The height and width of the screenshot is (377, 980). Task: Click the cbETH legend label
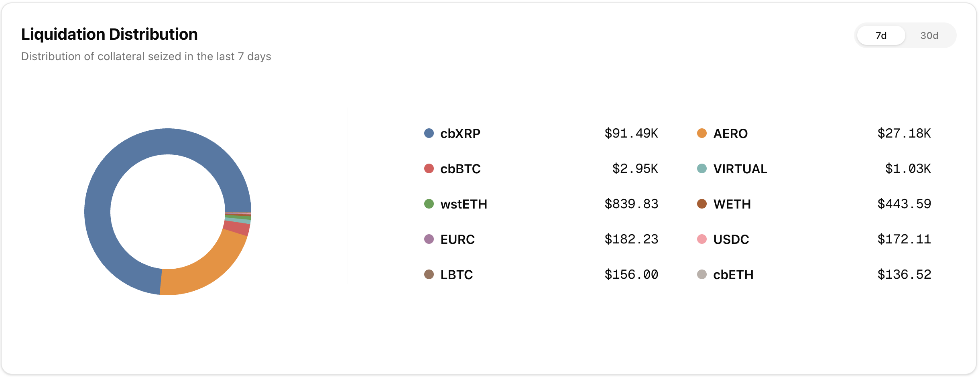point(733,275)
